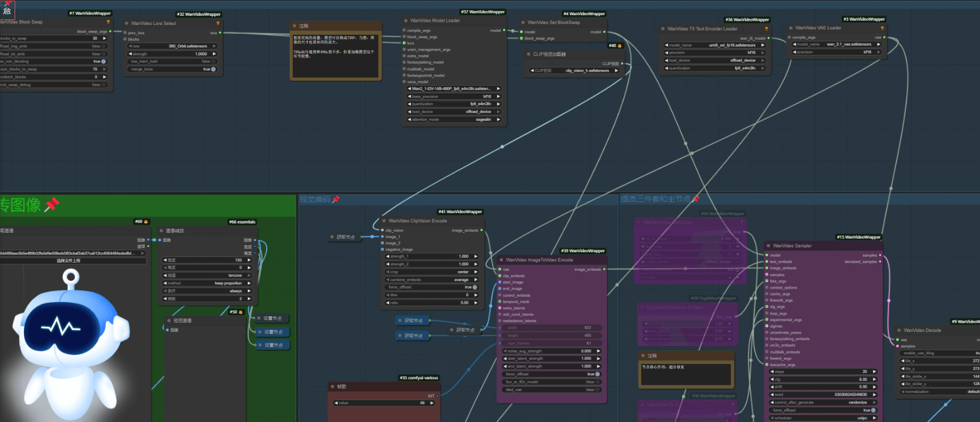980x422 pixels.
Task: Open T5 model_name umt5_xxl dropdown
Action: click(x=714, y=45)
